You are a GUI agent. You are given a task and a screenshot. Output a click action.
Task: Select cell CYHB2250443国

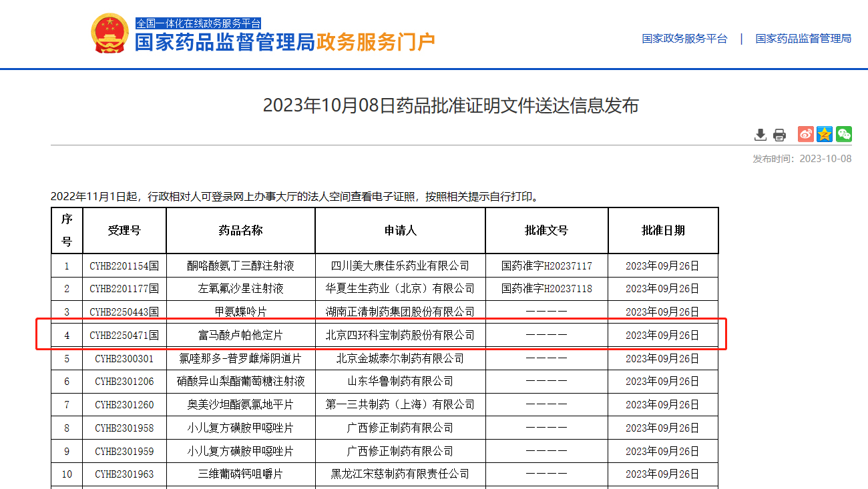[124, 312]
